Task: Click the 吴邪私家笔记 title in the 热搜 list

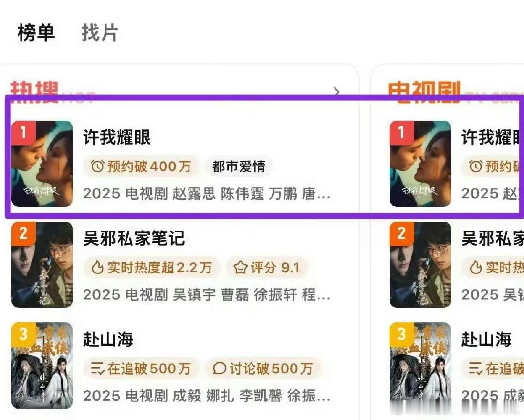Action: pos(134,238)
